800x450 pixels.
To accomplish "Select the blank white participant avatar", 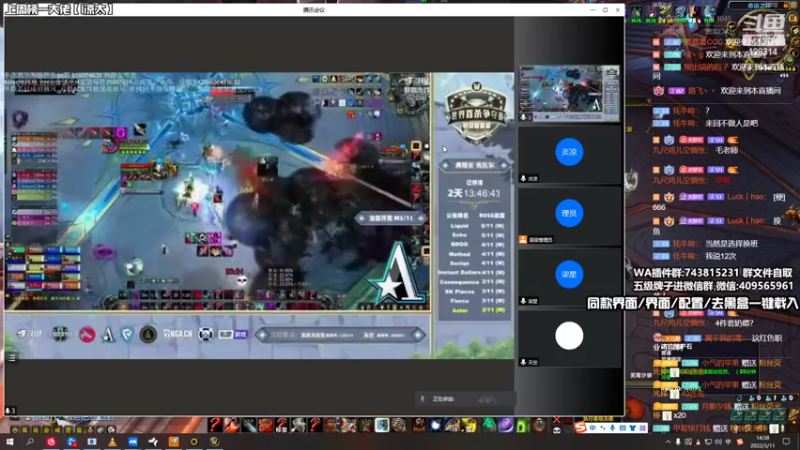I will [569, 336].
